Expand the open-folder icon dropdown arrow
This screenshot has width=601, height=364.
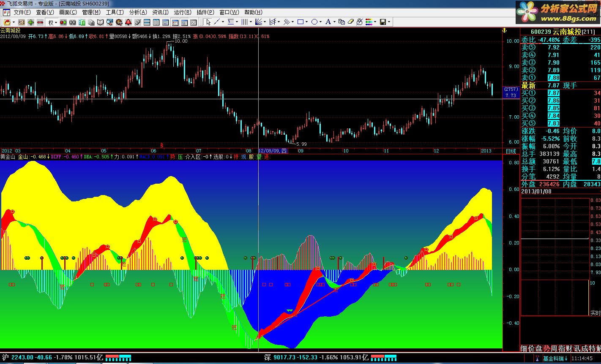(14, 22)
